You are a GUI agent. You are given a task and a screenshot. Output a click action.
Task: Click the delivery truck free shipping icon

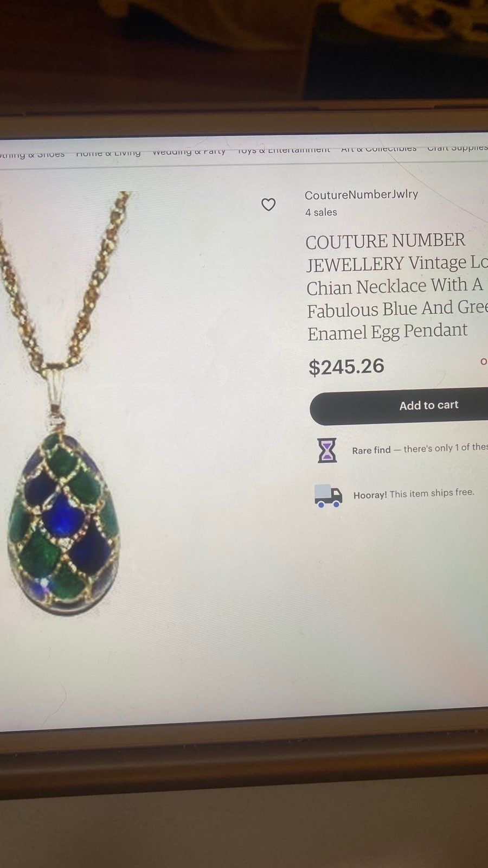pos(328,495)
